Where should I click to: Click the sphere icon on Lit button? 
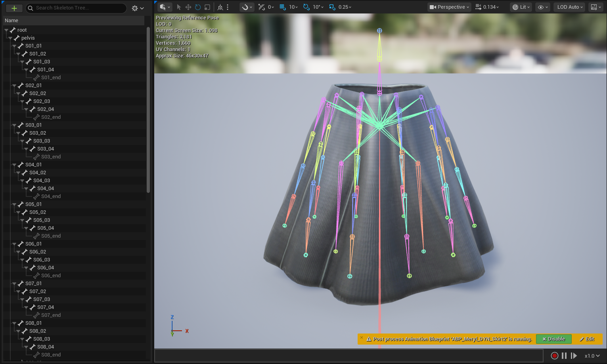(x=515, y=7)
